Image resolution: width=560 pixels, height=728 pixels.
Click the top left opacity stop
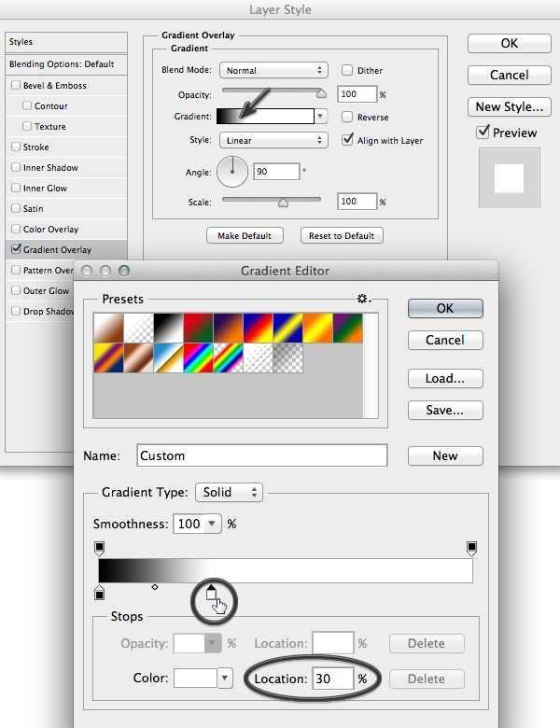tap(100, 548)
